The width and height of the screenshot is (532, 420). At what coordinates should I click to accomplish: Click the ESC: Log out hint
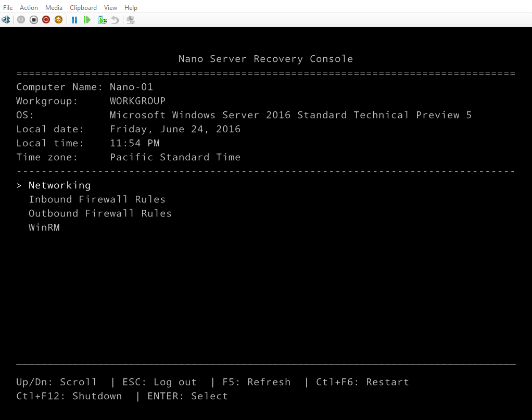(159, 382)
